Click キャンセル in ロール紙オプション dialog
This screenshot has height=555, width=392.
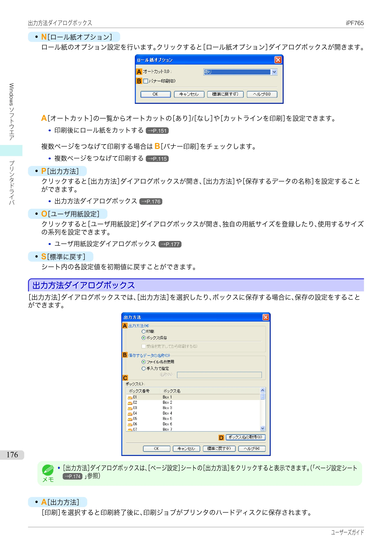(x=189, y=94)
